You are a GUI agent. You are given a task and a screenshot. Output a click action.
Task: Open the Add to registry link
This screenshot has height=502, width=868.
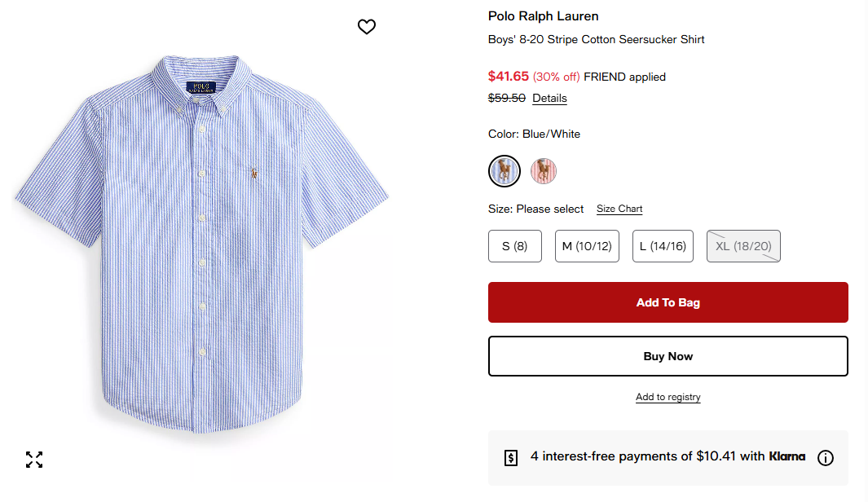click(668, 398)
